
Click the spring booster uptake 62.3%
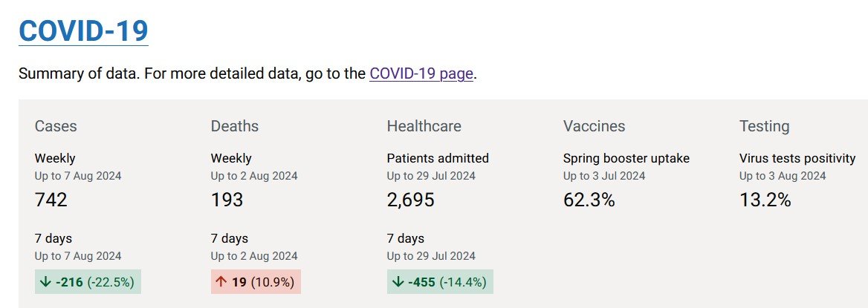[x=589, y=200]
